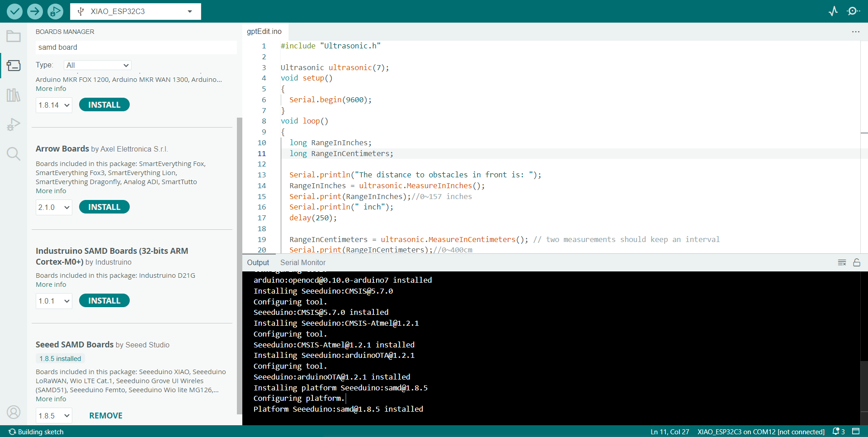Open the Debug sidebar panel
The width and height of the screenshot is (868, 437).
click(x=14, y=124)
